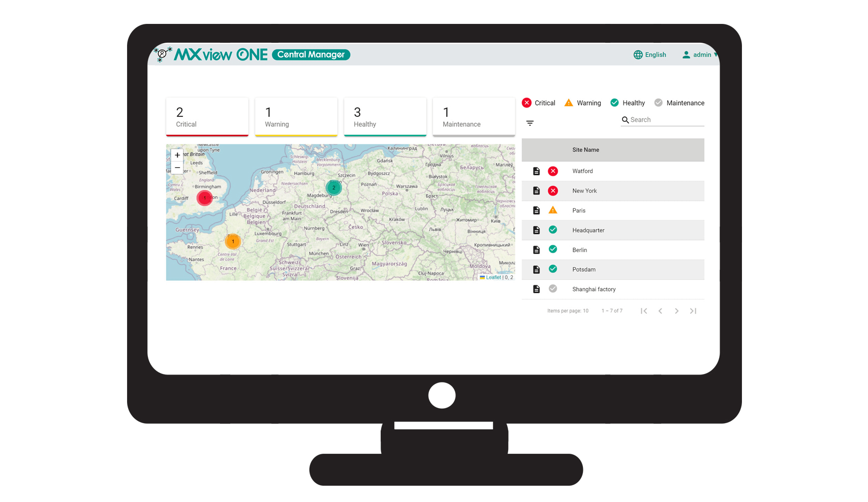
Task: Click the globe language icon
Action: [x=638, y=55]
